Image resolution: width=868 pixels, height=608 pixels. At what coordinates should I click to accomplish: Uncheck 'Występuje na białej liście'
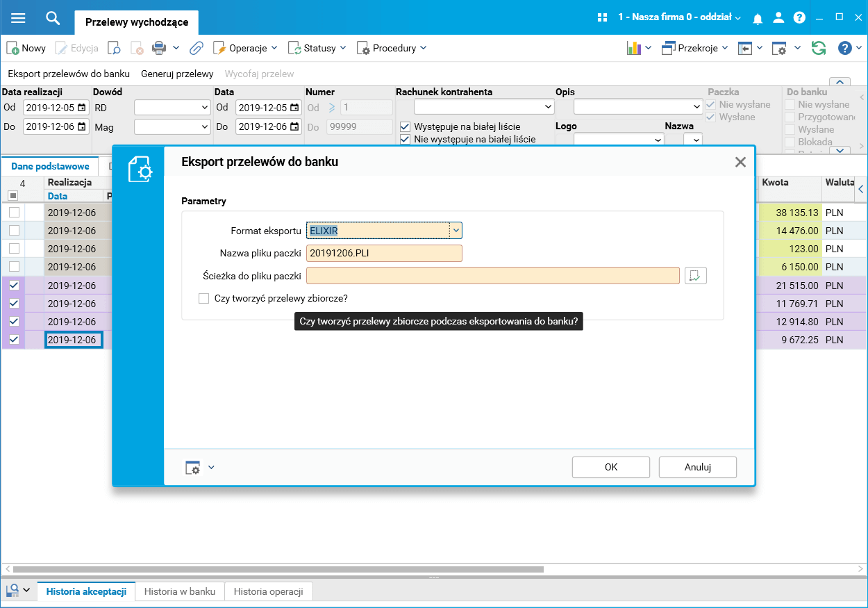click(x=406, y=127)
